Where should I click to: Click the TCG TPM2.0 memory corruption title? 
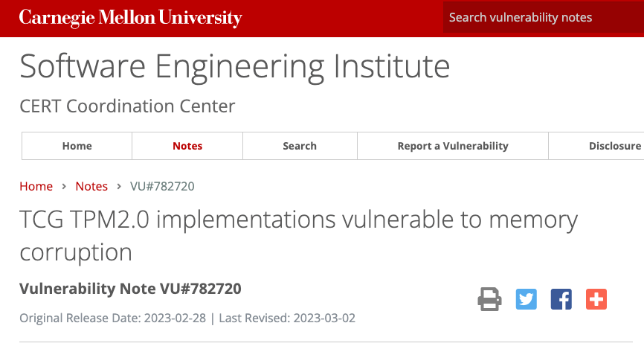[x=298, y=235]
